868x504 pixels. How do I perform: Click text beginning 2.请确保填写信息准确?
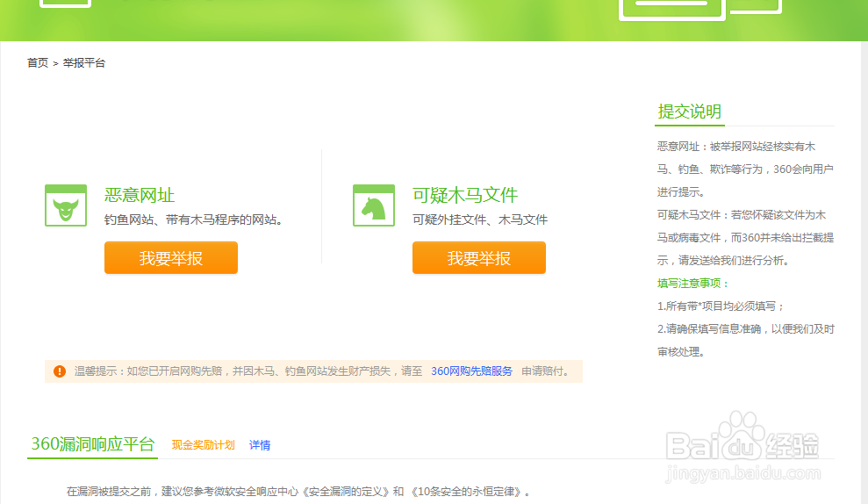[x=746, y=340]
